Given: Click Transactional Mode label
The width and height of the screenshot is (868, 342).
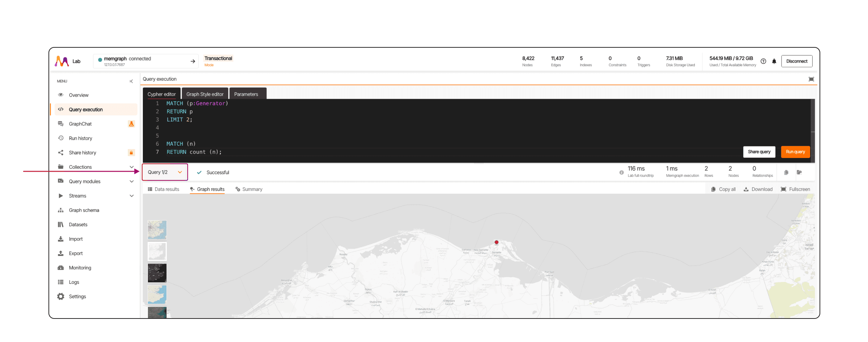Looking at the screenshot, I should 218,61.
